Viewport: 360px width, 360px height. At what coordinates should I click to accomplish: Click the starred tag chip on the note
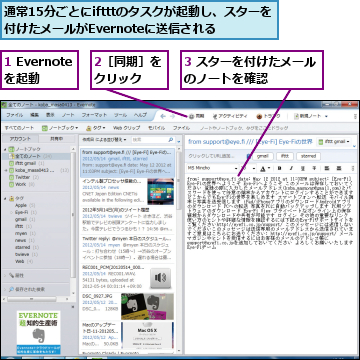pyautogui.click(x=308, y=156)
